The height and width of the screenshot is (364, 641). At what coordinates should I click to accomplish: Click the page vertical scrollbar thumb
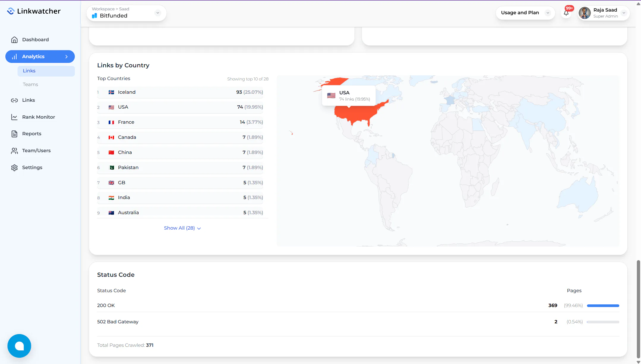pyautogui.click(x=638, y=309)
